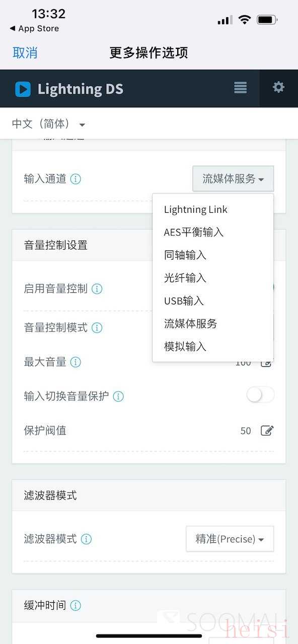Viewport: 298px width, 644px height.
Task: Show info for 启用音量控制
Action: tap(97, 289)
